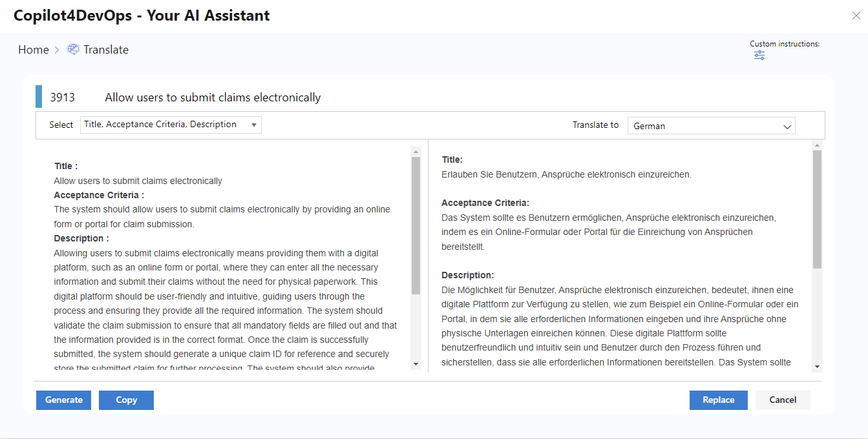Image resolution: width=868 pixels, height=439 pixels.
Task: Open the Custom instructions sliders icon
Action: pyautogui.click(x=759, y=56)
